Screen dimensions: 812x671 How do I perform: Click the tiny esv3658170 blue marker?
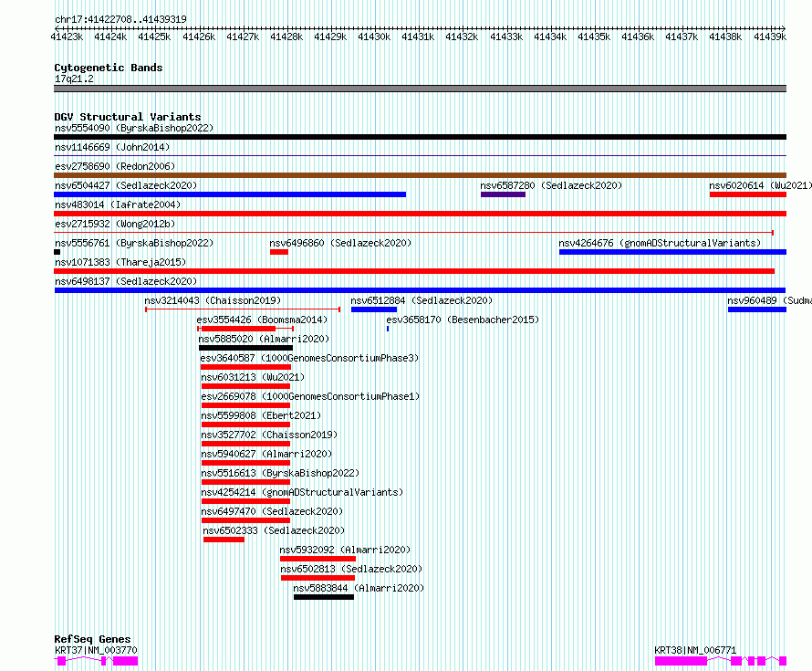click(388, 329)
